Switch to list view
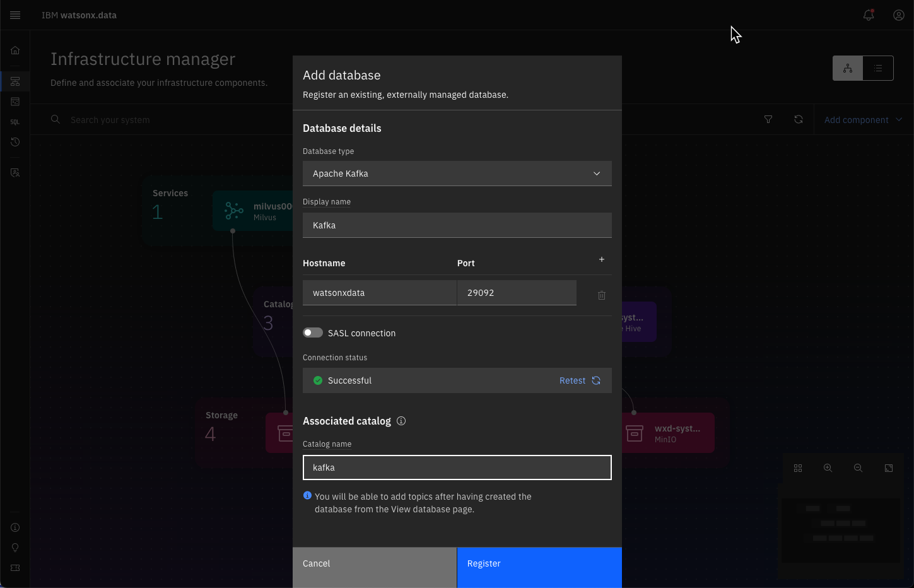Viewport: 914px width, 588px height. (x=878, y=68)
